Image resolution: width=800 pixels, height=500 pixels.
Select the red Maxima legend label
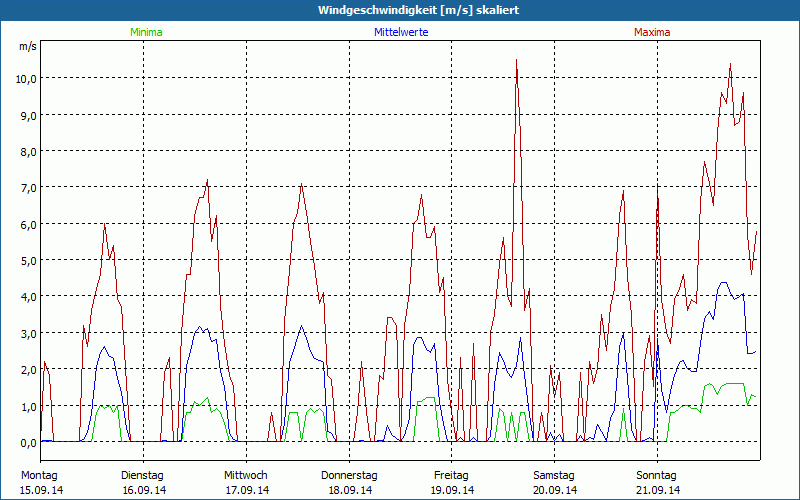[x=651, y=32]
